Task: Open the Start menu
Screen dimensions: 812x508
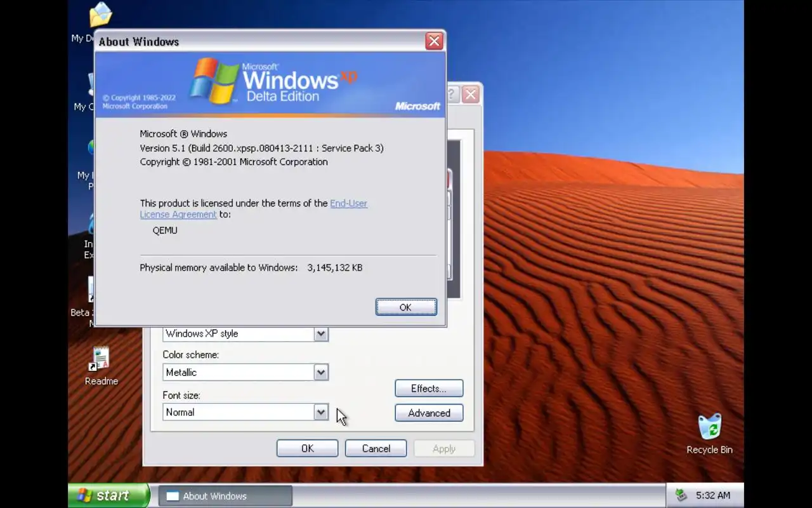Action: point(108,495)
